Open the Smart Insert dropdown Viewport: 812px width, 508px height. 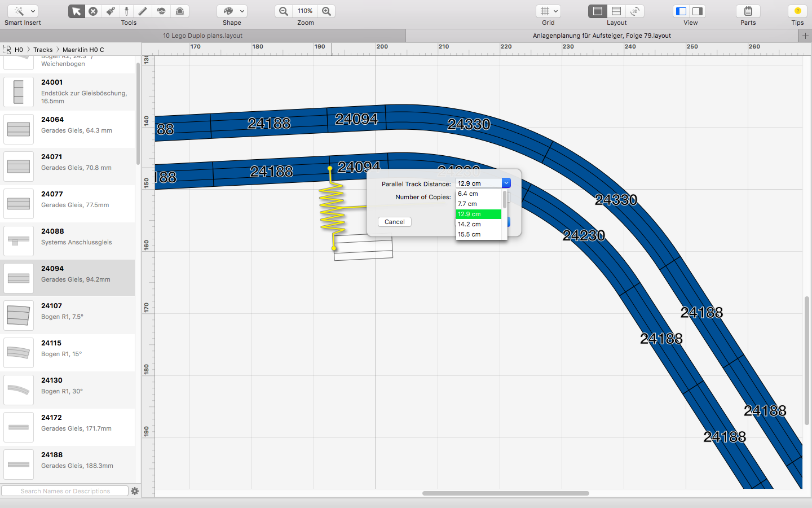23,11
